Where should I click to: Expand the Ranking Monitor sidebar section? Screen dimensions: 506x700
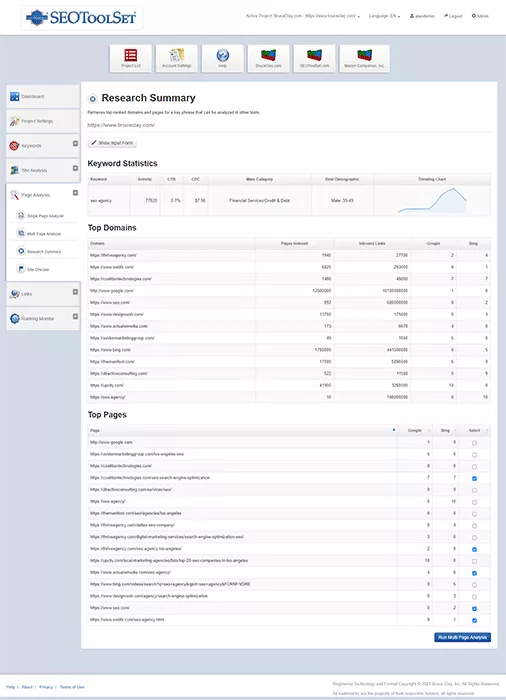75,317
